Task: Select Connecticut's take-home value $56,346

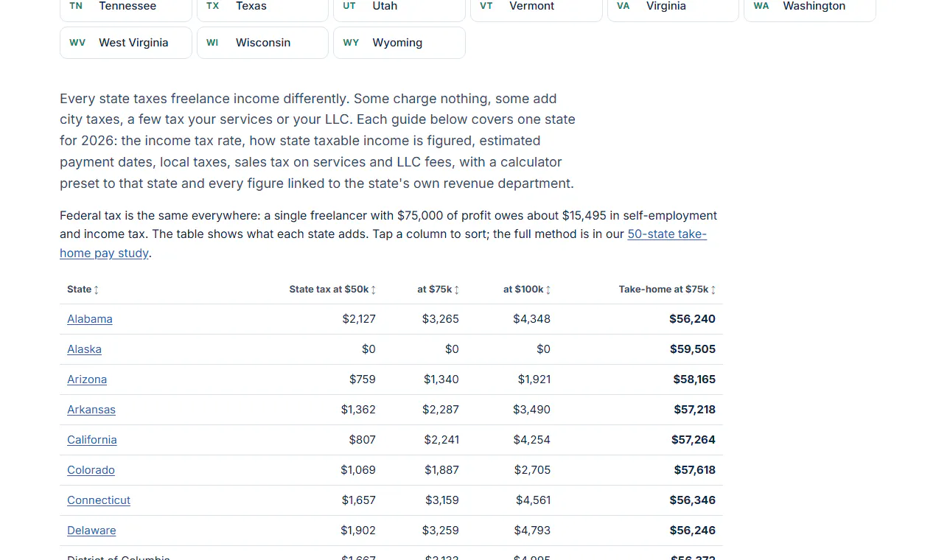Action: point(692,500)
